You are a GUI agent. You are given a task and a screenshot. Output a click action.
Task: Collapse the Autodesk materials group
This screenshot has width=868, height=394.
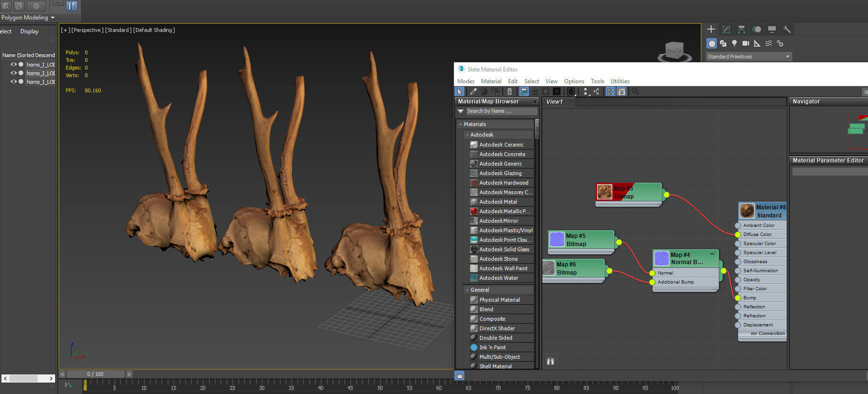pyautogui.click(x=467, y=135)
